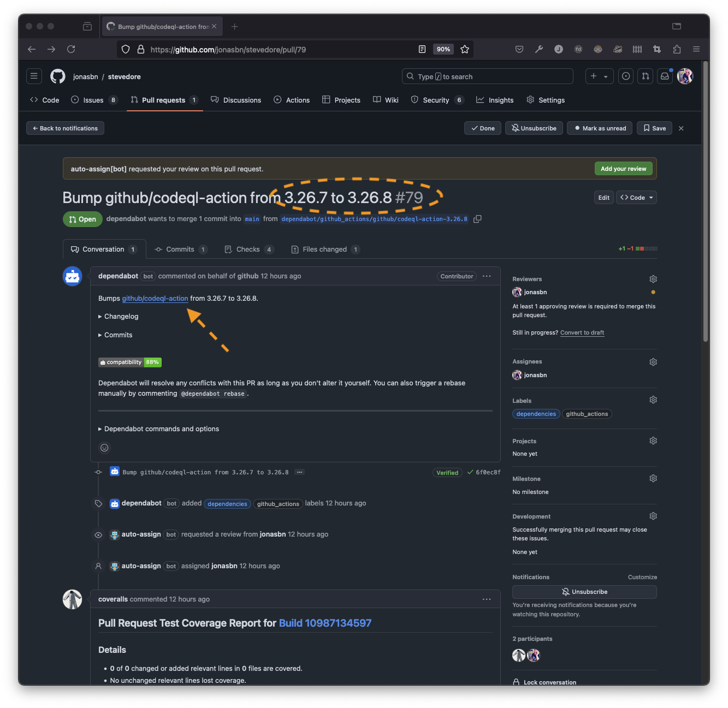Open the browser application menu
The height and width of the screenshot is (708, 728).
696,49
